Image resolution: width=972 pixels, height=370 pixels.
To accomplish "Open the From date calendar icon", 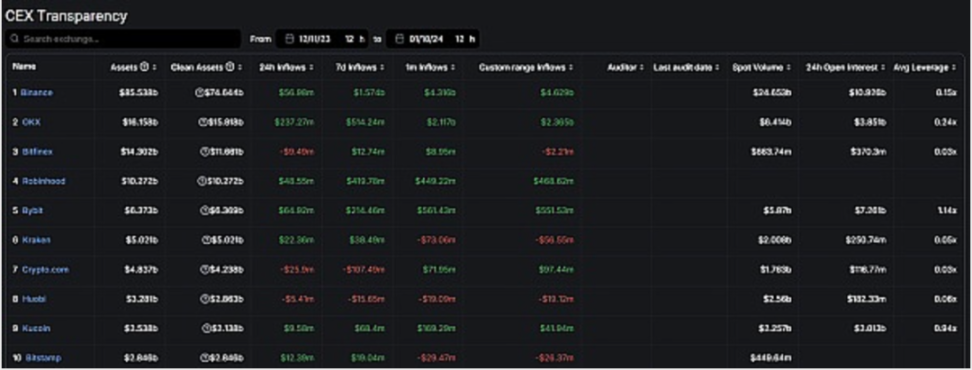I will pos(288,39).
